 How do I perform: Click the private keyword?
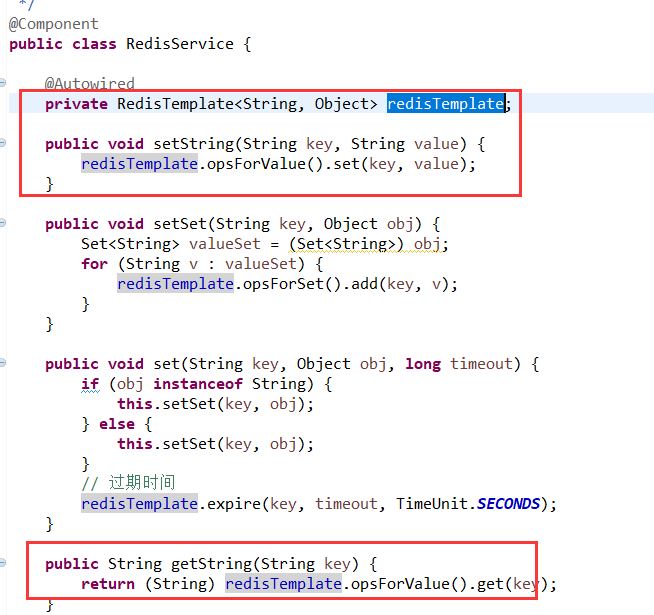[76, 104]
